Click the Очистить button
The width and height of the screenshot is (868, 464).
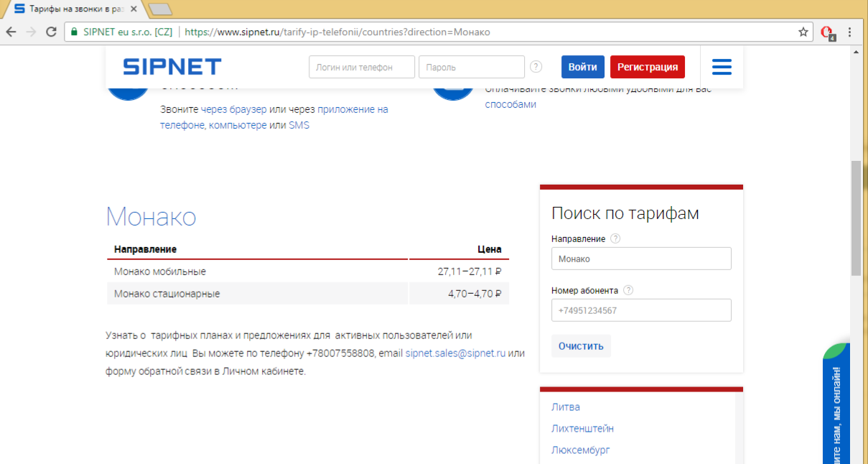581,345
